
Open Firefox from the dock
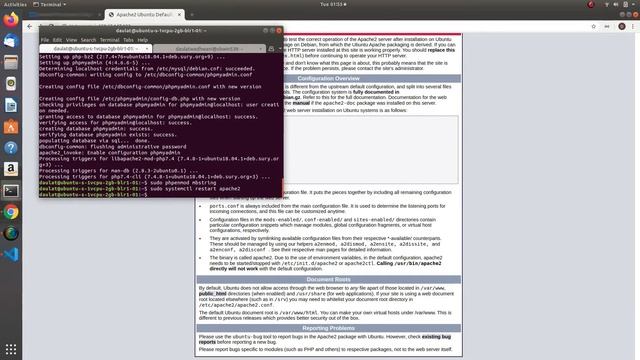click(11, 20)
